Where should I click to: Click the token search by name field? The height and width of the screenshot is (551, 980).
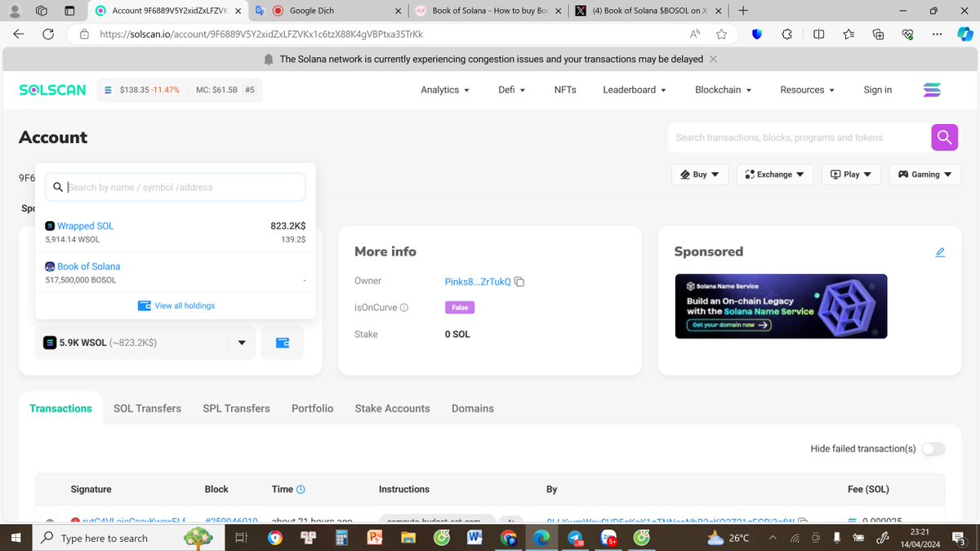[x=176, y=187]
